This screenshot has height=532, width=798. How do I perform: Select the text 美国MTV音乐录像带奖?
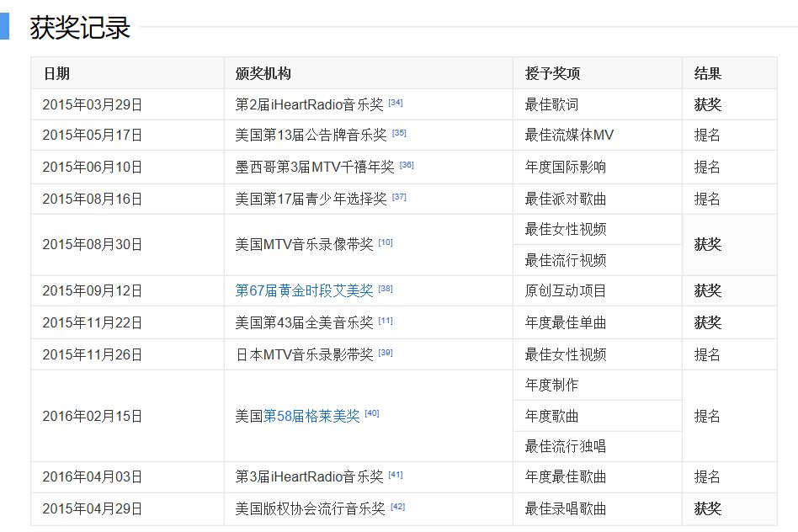click(x=304, y=244)
